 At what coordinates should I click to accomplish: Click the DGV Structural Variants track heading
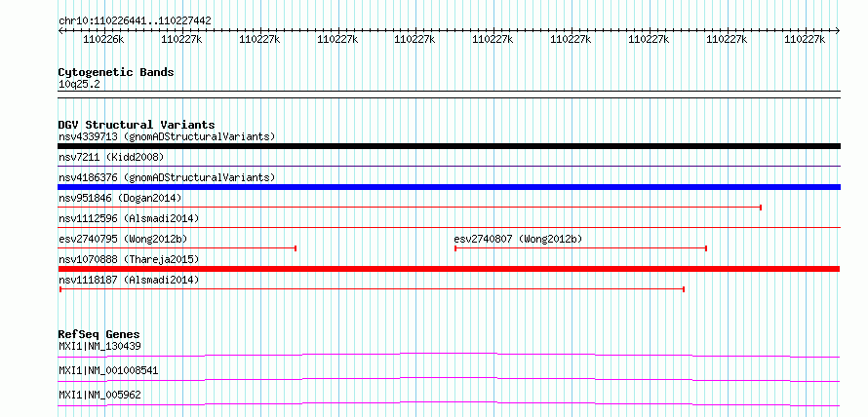(137, 125)
